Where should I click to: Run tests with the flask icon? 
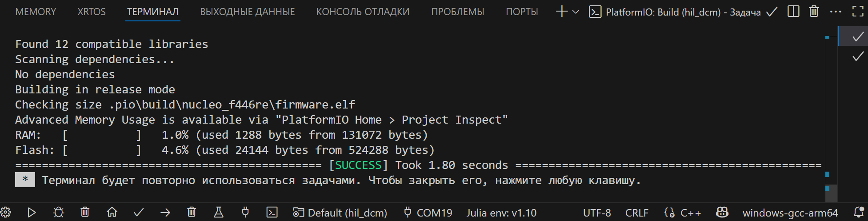[x=218, y=213]
